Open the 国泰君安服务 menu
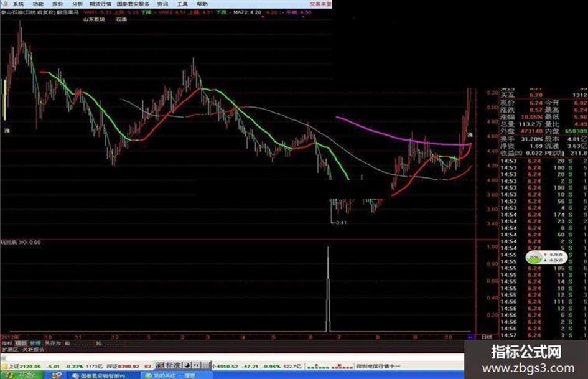Viewport: 588px width, 379px height. pyautogui.click(x=133, y=4)
